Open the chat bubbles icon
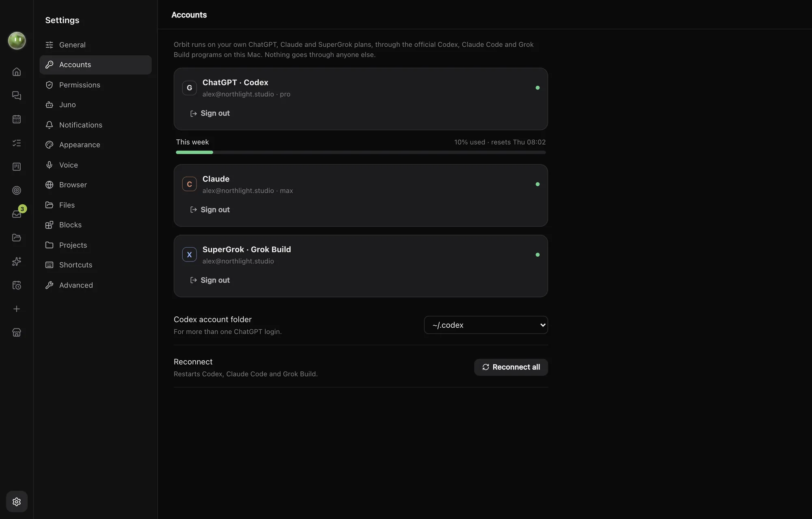This screenshot has width=812, height=519. point(17,95)
